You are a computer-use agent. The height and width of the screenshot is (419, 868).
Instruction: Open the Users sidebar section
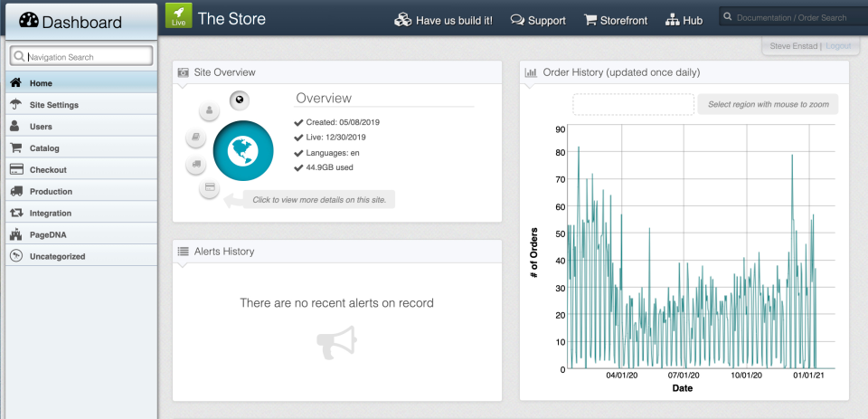pos(81,127)
